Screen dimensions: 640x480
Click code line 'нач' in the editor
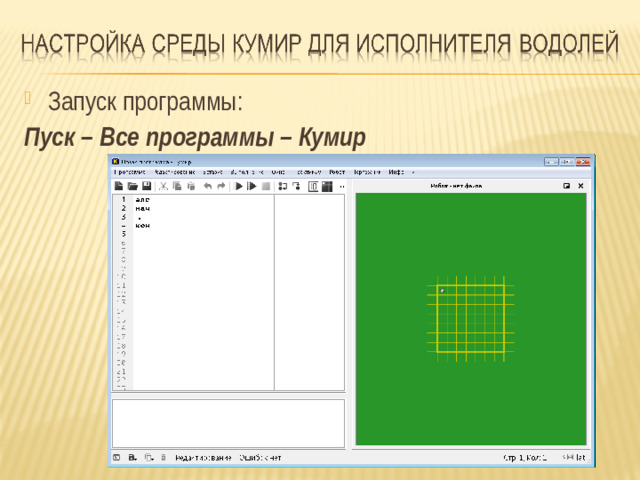coord(142,209)
